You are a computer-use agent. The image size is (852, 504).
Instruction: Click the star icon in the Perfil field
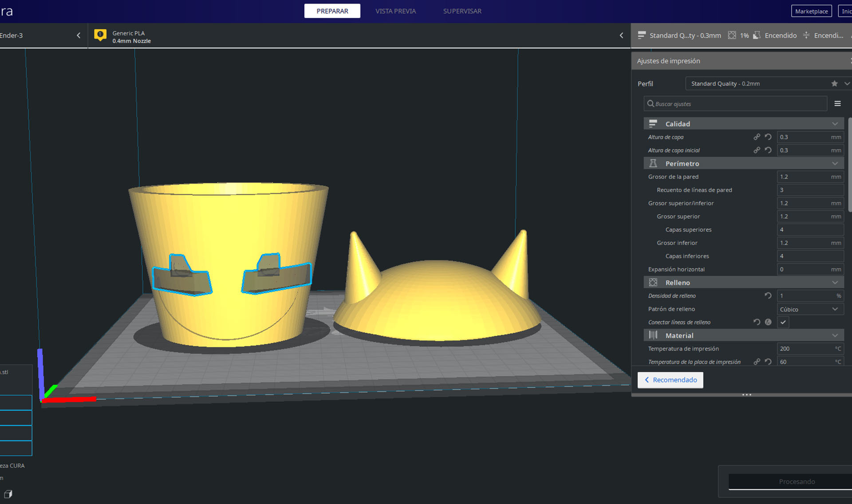pos(834,83)
